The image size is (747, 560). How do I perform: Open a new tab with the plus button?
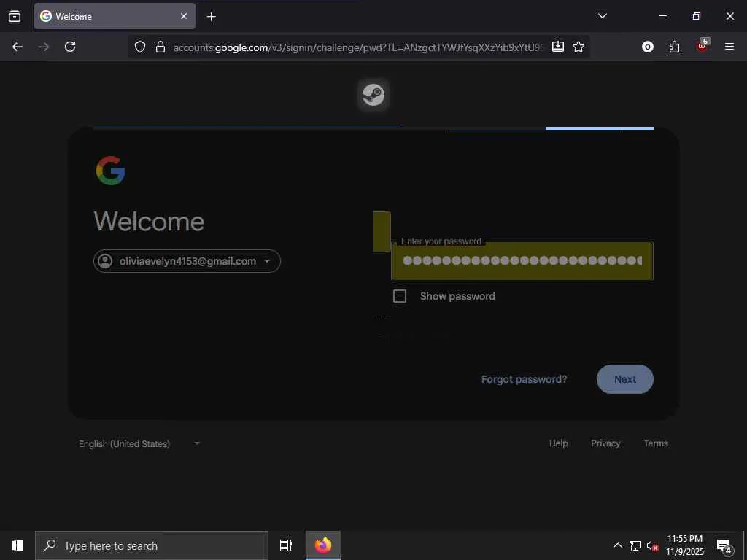pyautogui.click(x=211, y=17)
